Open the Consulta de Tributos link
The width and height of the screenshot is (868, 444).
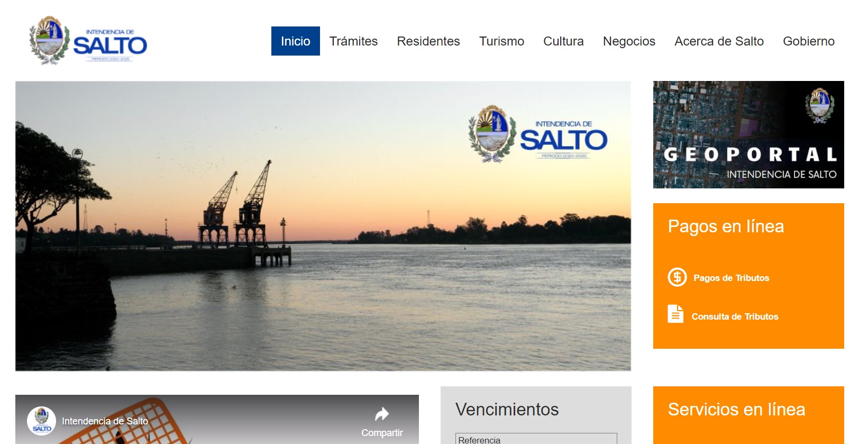pos(735,316)
